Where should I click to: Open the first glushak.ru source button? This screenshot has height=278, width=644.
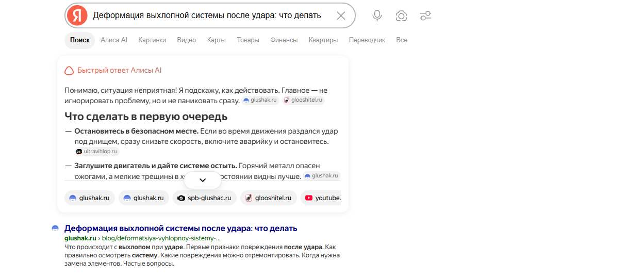click(x=90, y=198)
